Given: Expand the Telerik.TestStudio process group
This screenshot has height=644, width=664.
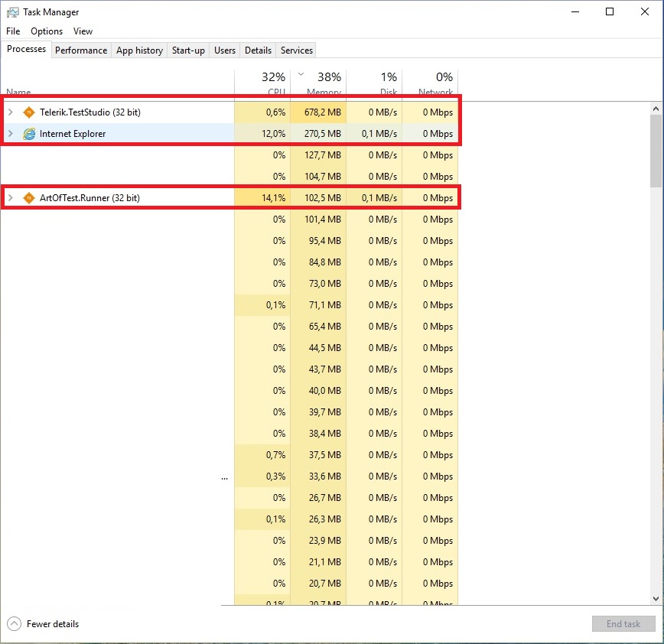Looking at the screenshot, I should pyautogui.click(x=10, y=112).
